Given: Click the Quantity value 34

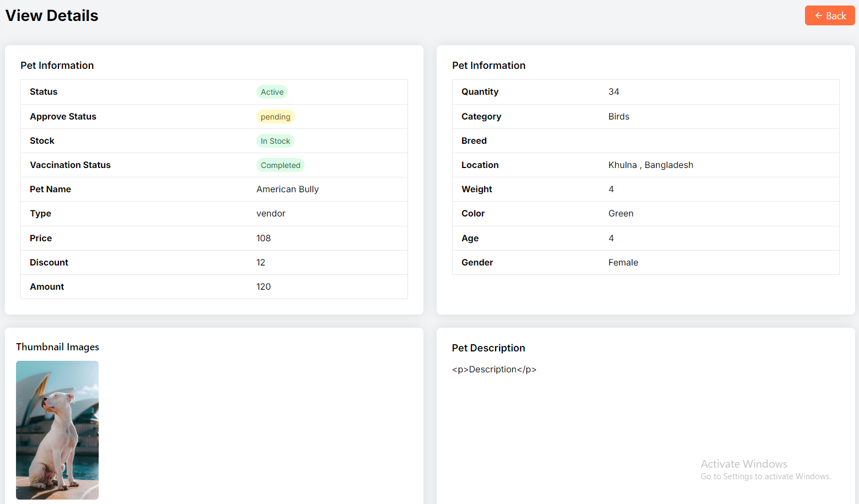Looking at the screenshot, I should pyautogui.click(x=614, y=92).
